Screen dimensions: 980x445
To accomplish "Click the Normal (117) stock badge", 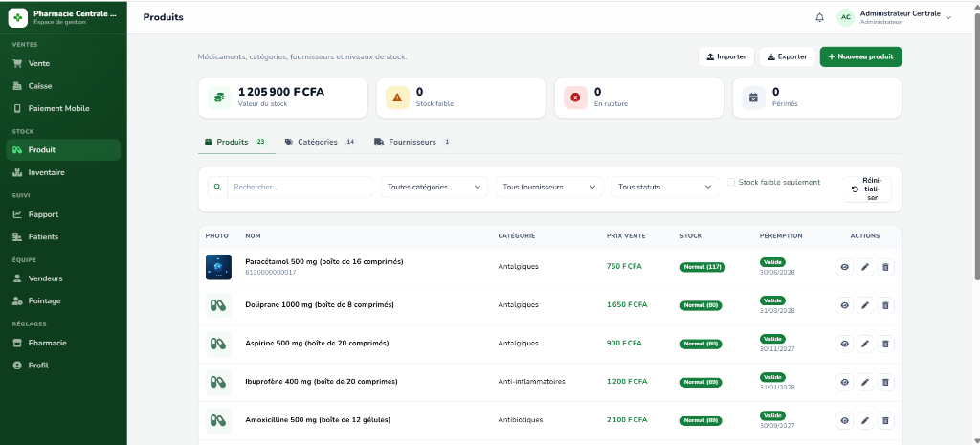I will click(x=702, y=268).
